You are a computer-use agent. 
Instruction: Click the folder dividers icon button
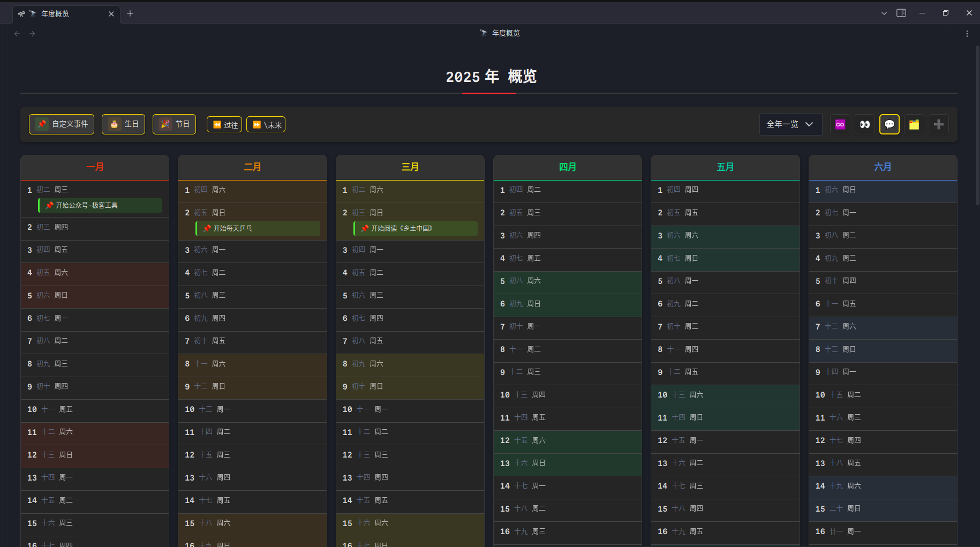(x=914, y=124)
